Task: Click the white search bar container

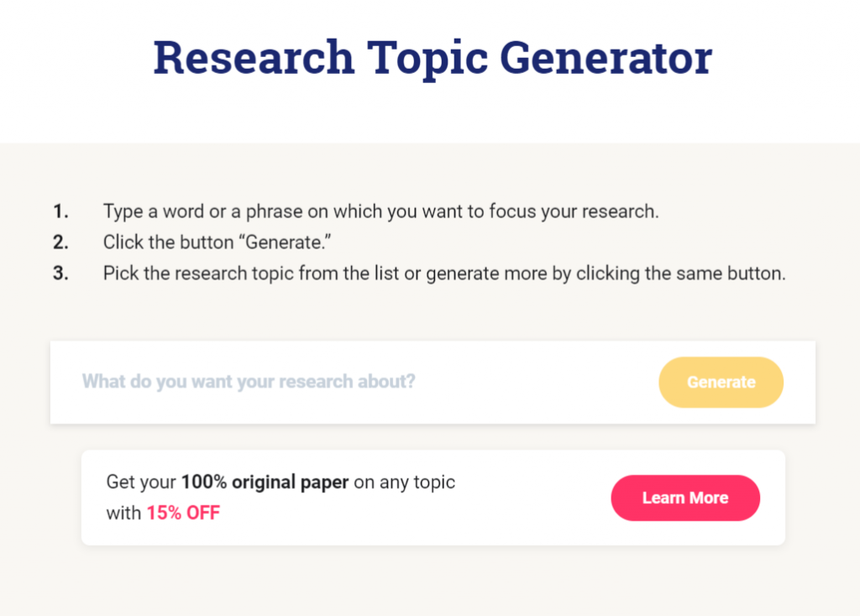Action: [433, 382]
